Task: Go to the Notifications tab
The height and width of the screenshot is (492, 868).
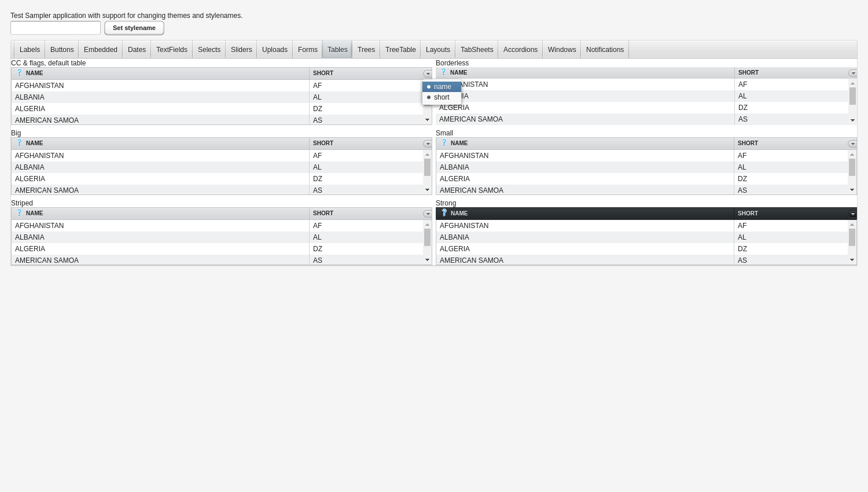Action: 605,50
